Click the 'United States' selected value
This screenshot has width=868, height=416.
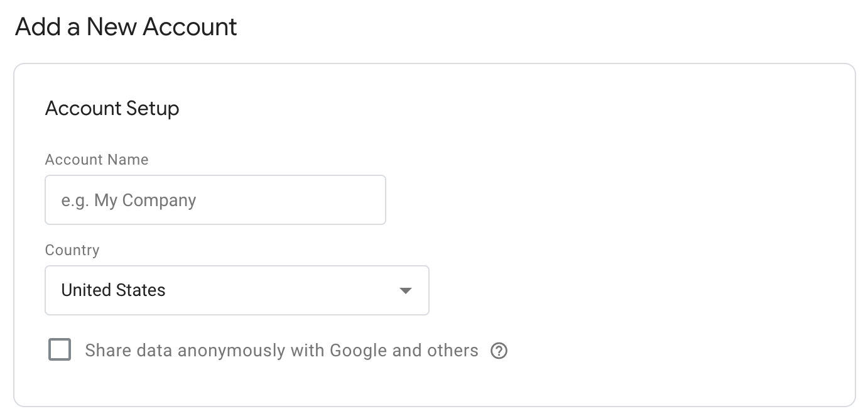tap(113, 290)
